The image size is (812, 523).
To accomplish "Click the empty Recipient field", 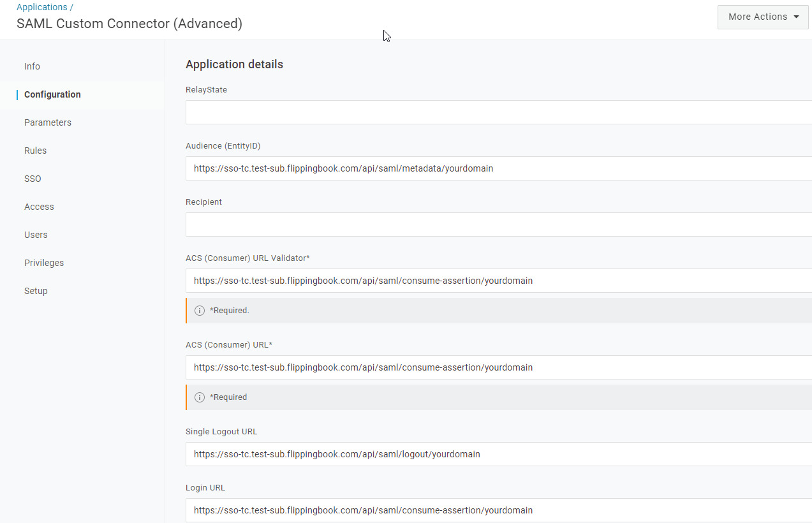I will (x=498, y=225).
